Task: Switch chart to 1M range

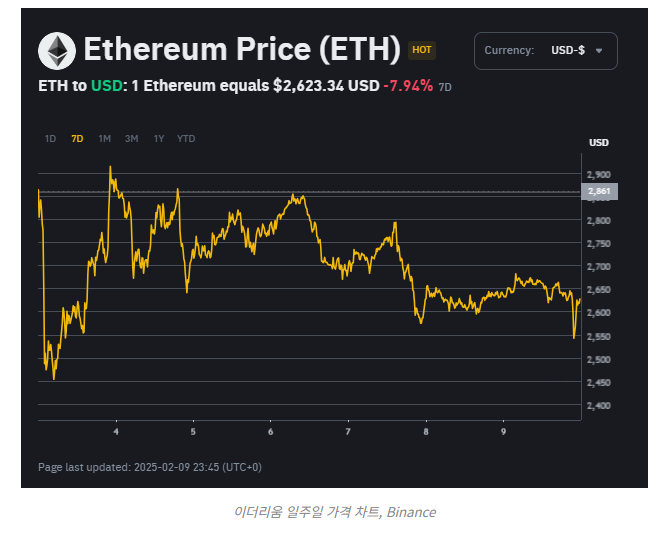Action: (104, 139)
